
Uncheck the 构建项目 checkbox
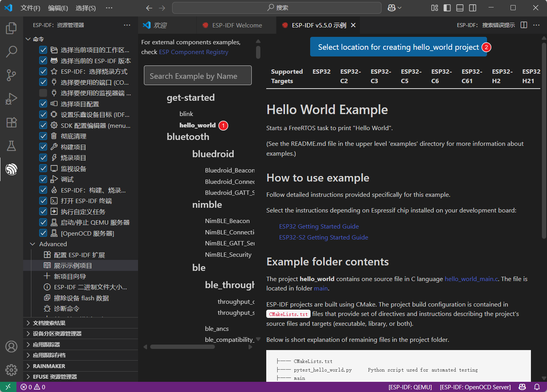click(x=43, y=147)
